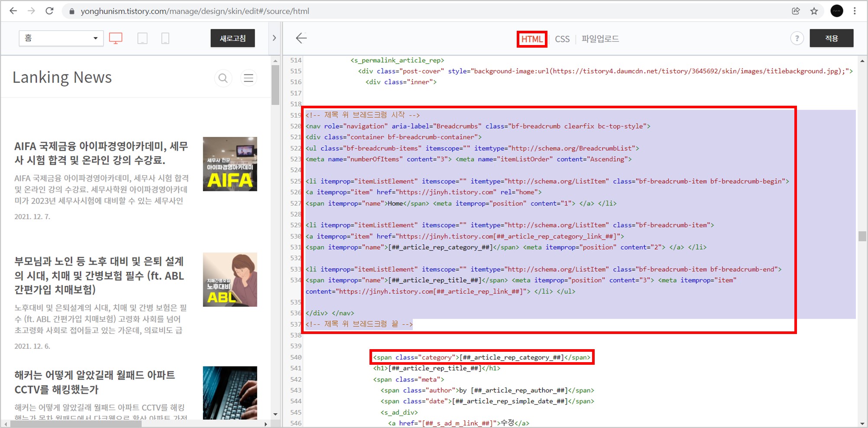Open the Chrome three-dot menu
The width and height of the screenshot is (868, 428).
(x=855, y=11)
